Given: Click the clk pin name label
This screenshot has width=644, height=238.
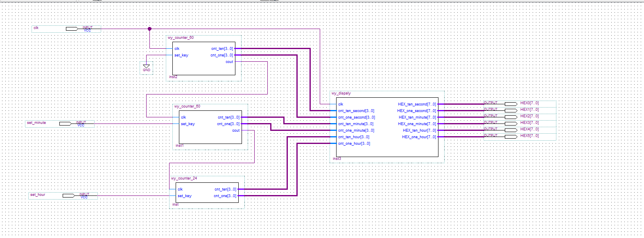Looking at the screenshot, I should pos(36,28).
